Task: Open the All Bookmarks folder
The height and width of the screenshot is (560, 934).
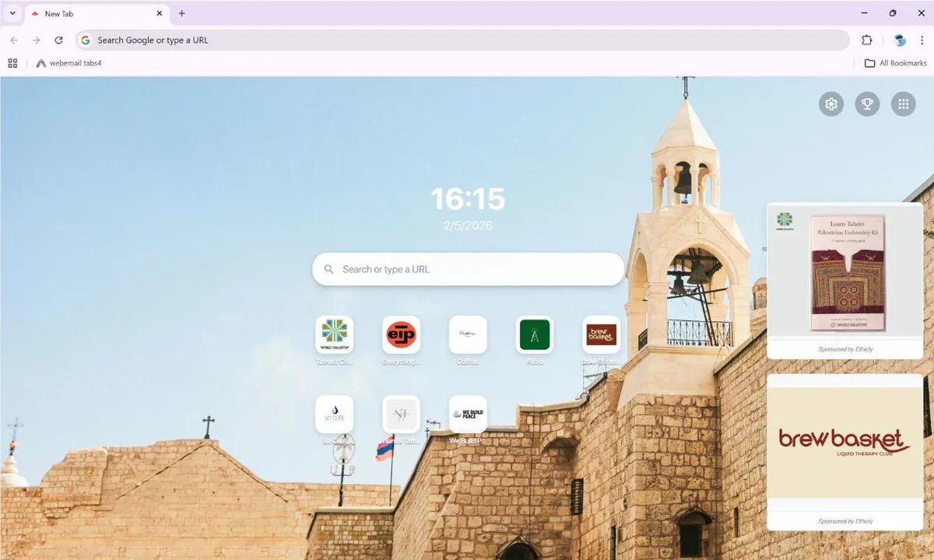Action: pyautogui.click(x=896, y=63)
